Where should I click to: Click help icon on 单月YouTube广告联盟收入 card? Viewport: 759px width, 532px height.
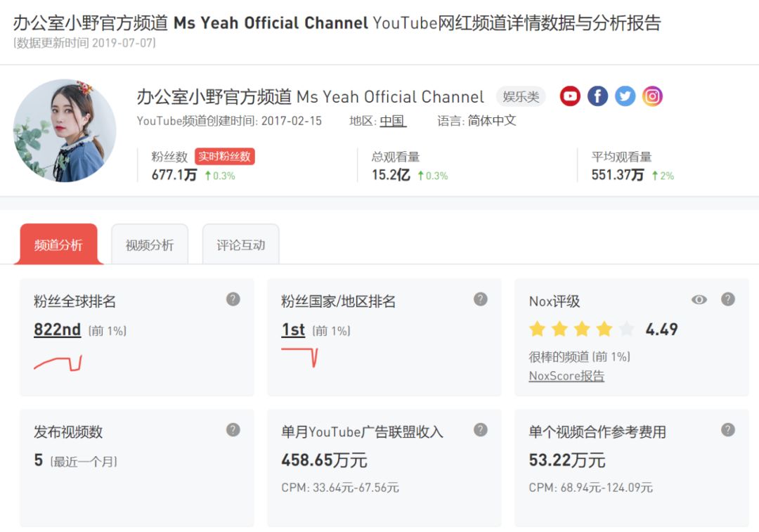480,430
